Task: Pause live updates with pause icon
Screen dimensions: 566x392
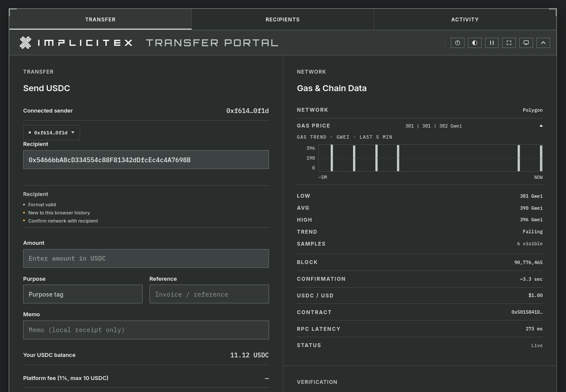Action: click(492, 43)
